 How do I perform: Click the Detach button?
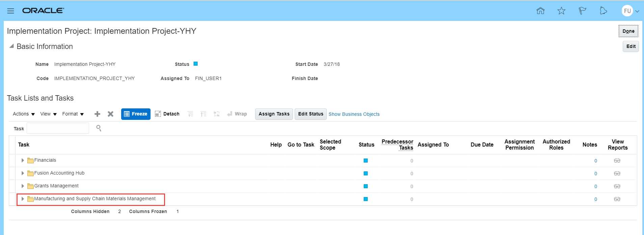point(167,114)
